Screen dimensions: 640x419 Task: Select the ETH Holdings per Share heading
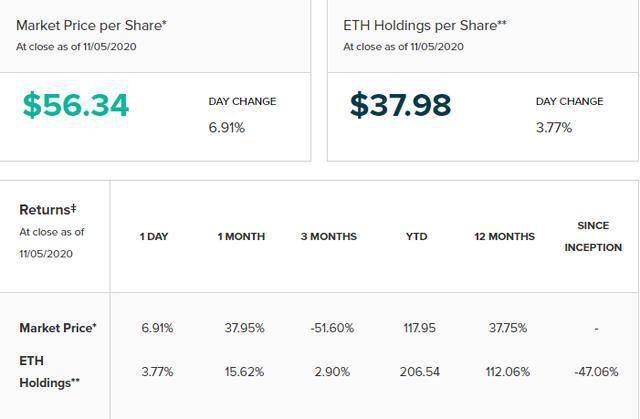click(425, 25)
